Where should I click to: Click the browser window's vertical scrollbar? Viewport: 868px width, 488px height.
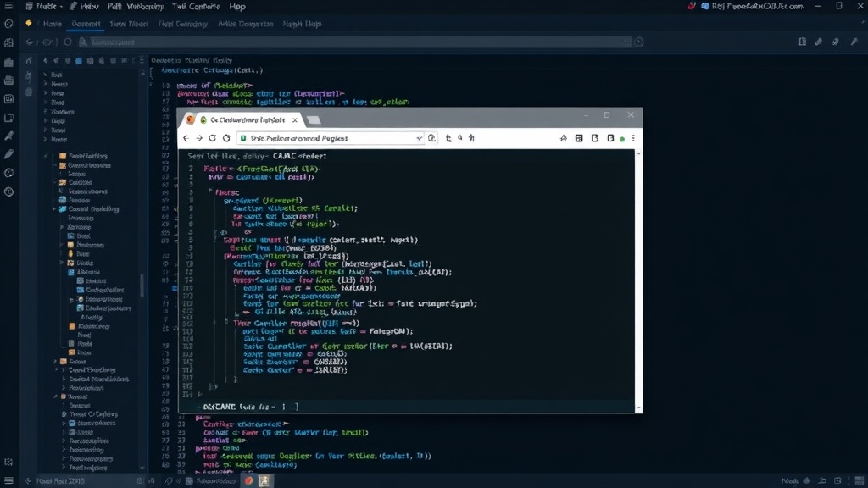point(638,280)
